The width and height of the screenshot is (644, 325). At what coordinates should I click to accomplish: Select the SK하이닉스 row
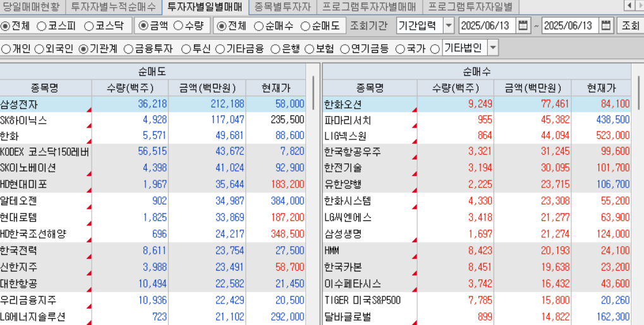(153, 120)
